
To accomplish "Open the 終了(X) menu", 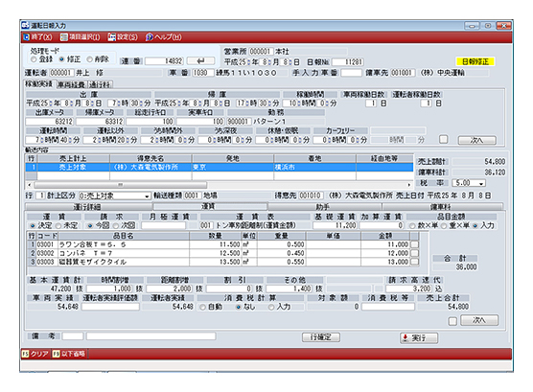I will coord(37,37).
